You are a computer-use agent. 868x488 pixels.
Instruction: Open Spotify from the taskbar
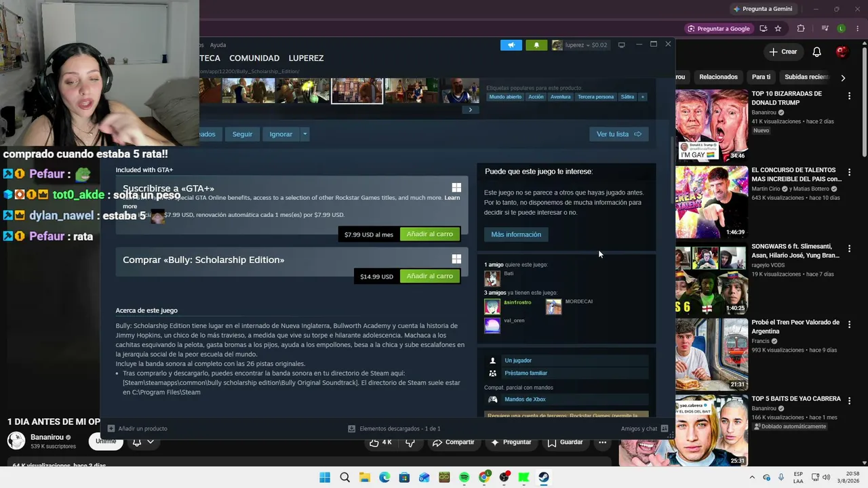464,478
